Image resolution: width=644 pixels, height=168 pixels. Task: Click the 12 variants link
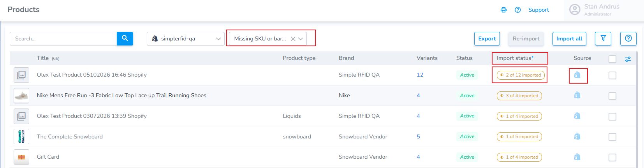[420, 75]
